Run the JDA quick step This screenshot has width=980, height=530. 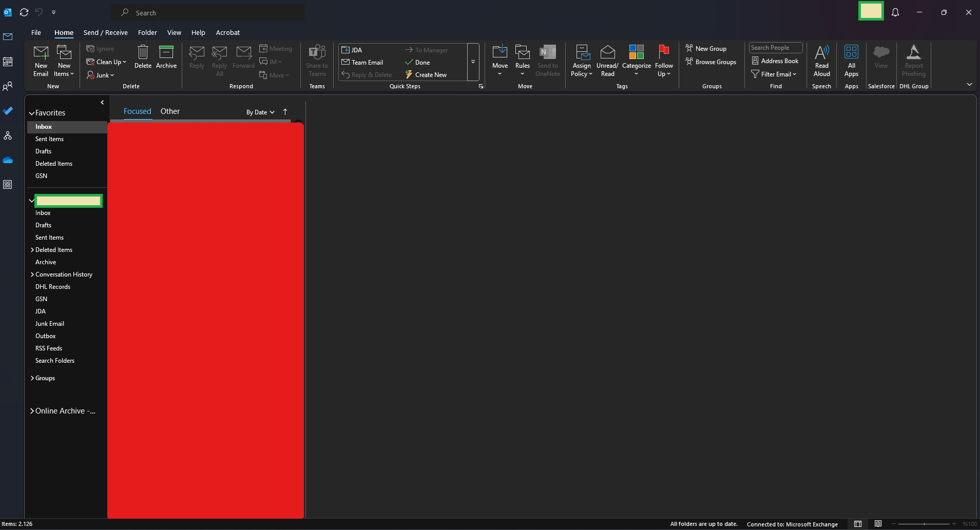point(352,50)
